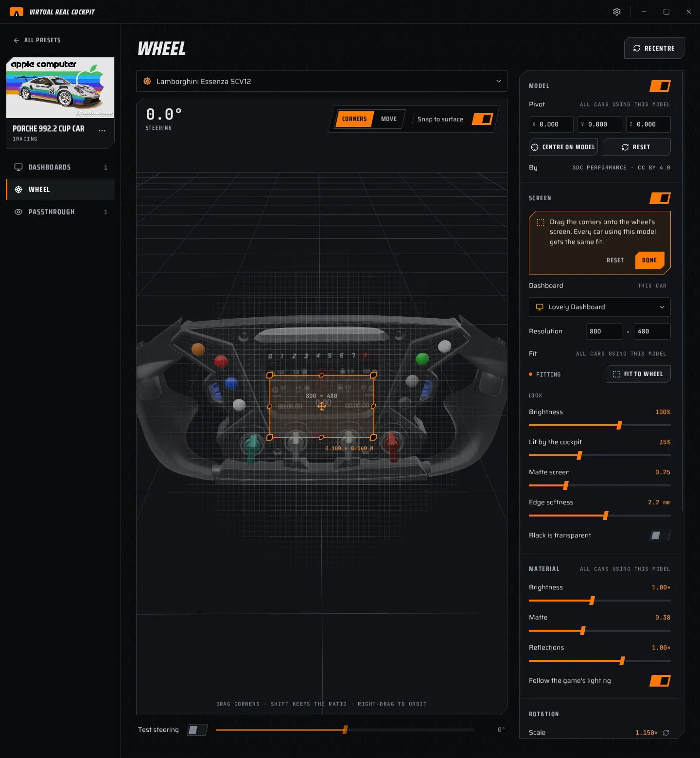
Task: Click the steering wheel icon beside Lamborghini Essenza
Action: point(147,81)
